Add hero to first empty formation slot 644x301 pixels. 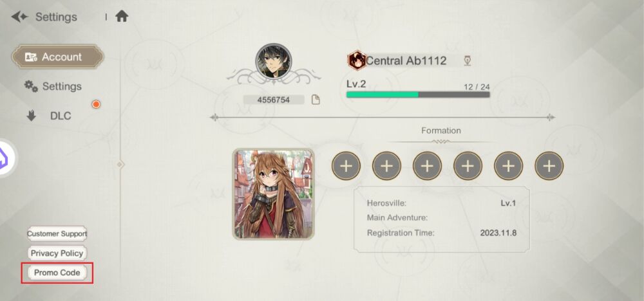point(346,166)
